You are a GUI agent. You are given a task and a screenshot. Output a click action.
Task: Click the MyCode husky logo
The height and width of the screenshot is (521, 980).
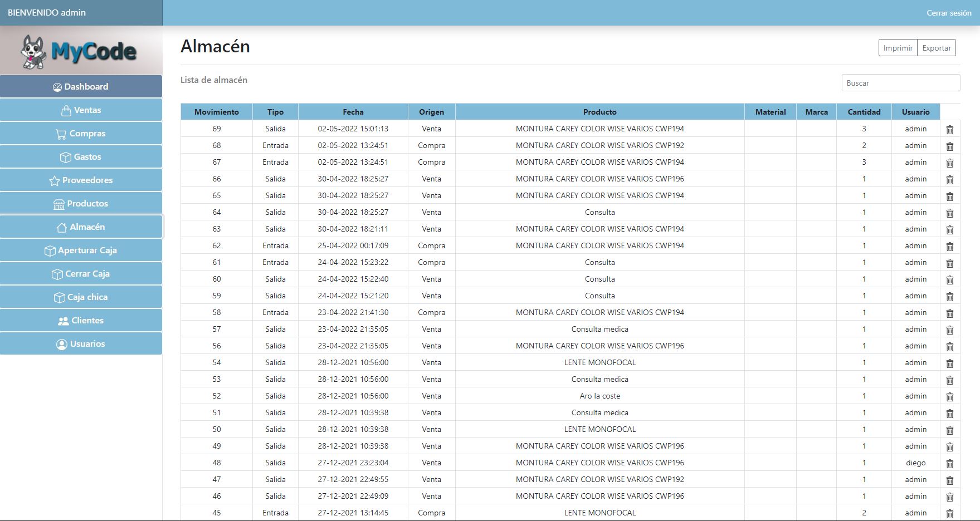(x=79, y=52)
